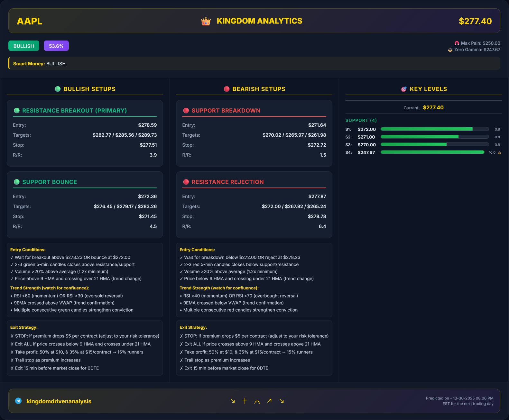Click the green dot on Resistance Breakout card
The image size is (509, 420).
pyautogui.click(x=17, y=111)
